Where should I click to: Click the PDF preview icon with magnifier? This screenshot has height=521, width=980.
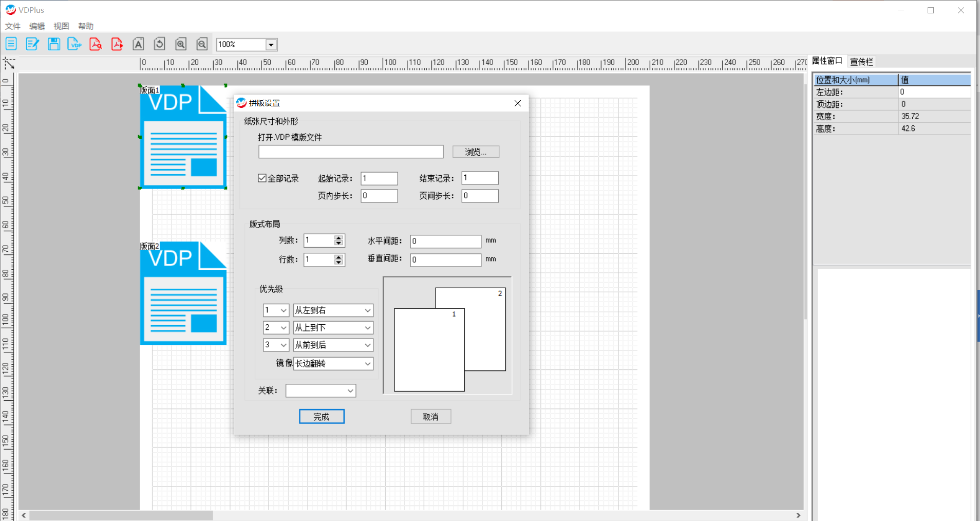pyautogui.click(x=96, y=44)
